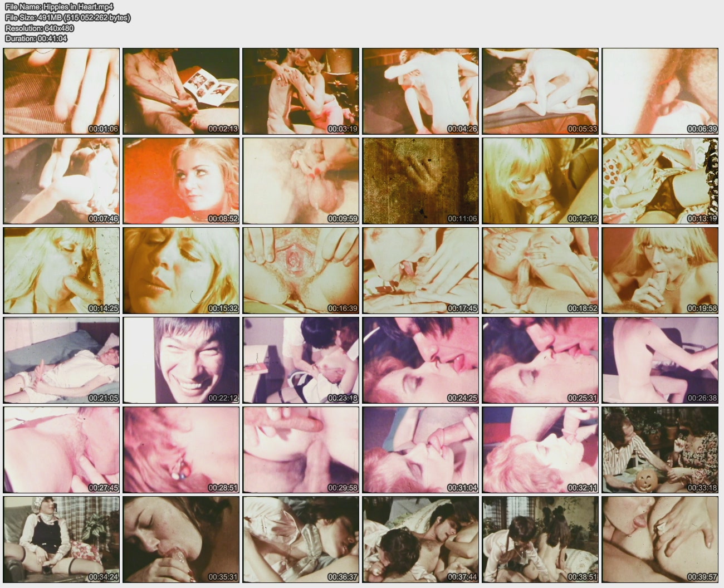Click the thumbnail timestamped 00:01:06
Viewport: 724px width, 588px height.
61,91
